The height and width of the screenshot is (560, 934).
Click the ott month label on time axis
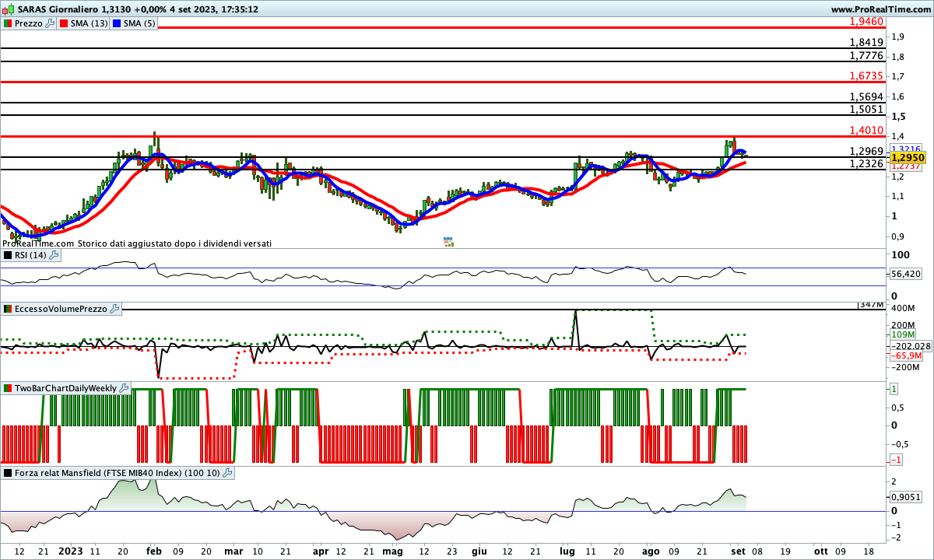click(821, 550)
